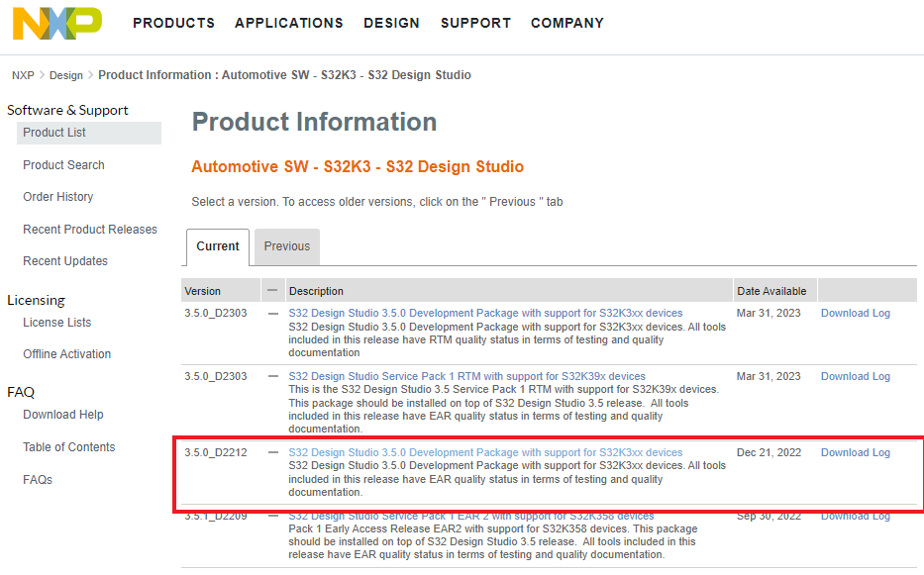Switch to the Previous tab
This screenshot has width=924, height=575.
click(287, 246)
